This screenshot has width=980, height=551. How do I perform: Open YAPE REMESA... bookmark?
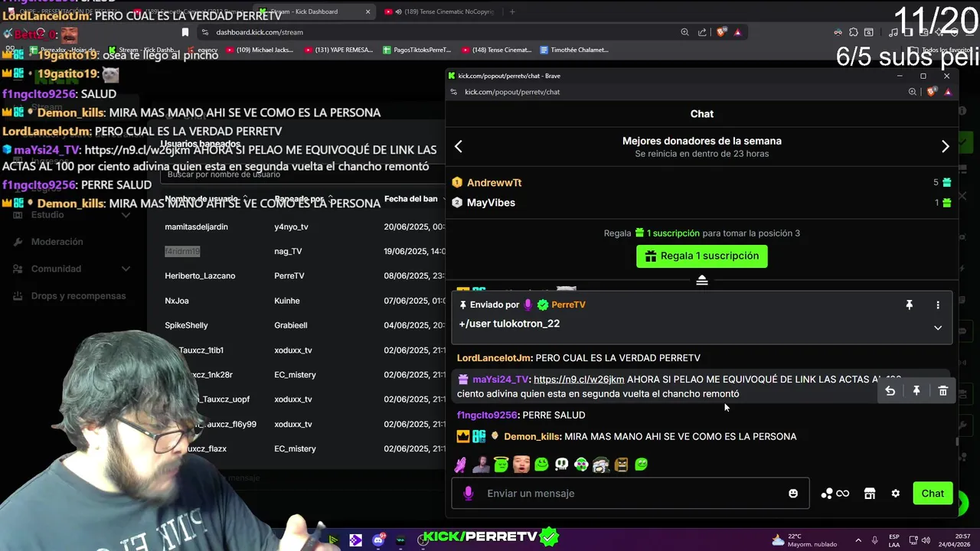tap(338, 50)
